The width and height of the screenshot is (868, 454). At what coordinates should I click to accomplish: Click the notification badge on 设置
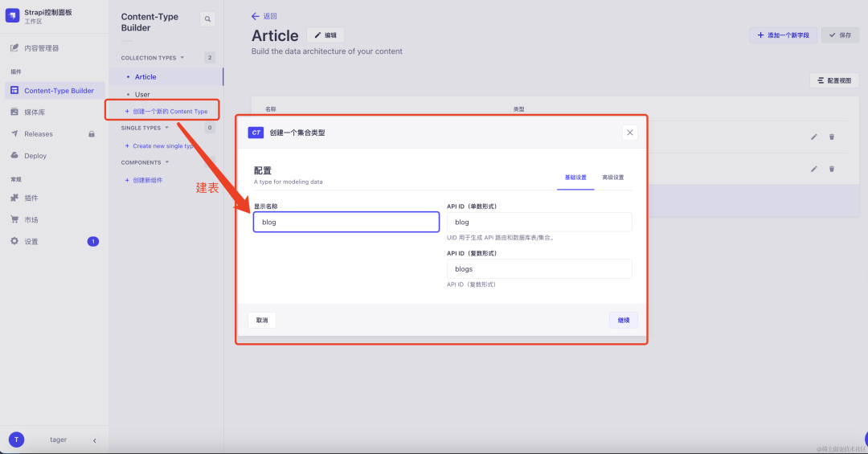[93, 241]
